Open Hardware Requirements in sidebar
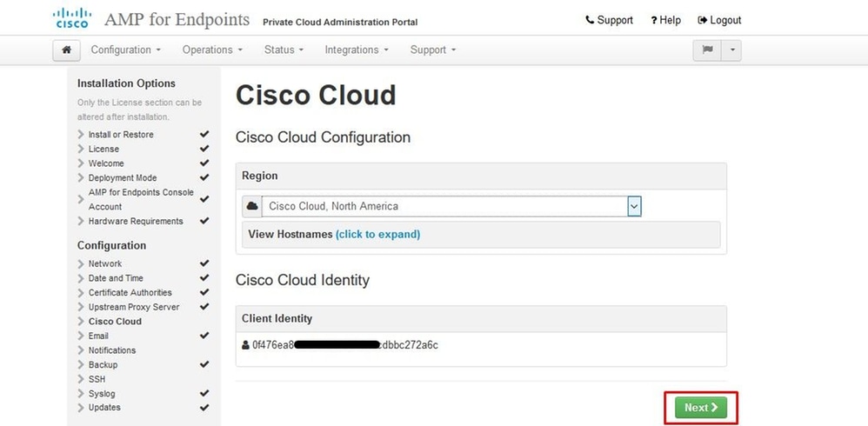The height and width of the screenshot is (426, 868). (x=136, y=221)
